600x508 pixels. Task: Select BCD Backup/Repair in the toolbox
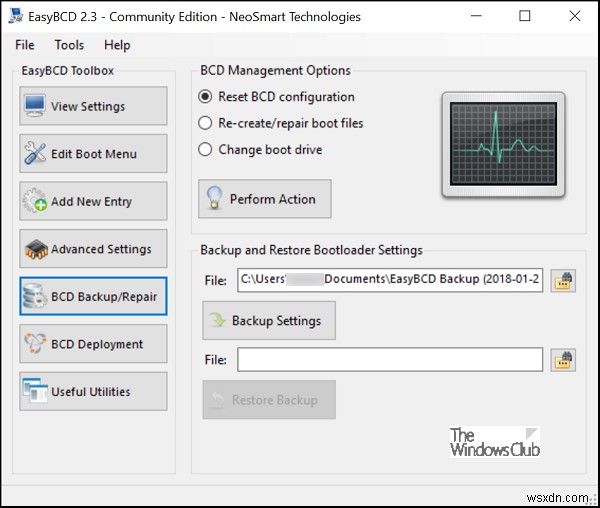pos(93,296)
